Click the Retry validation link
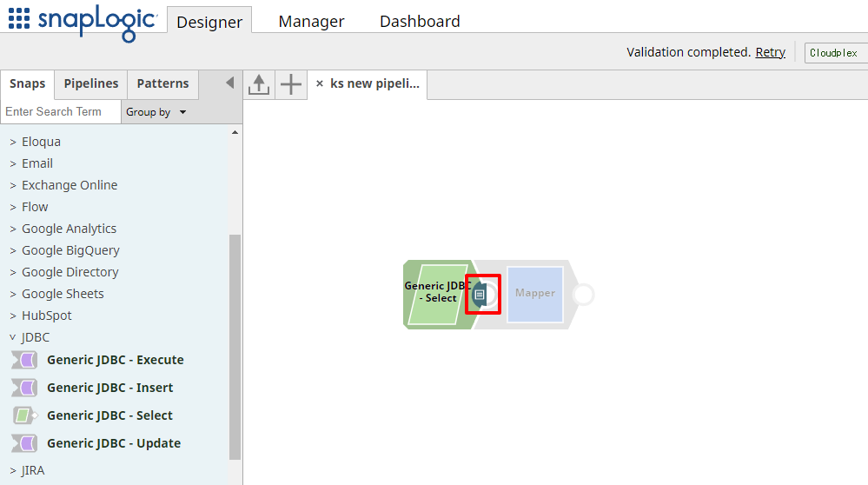This screenshot has height=485, width=868. point(770,52)
